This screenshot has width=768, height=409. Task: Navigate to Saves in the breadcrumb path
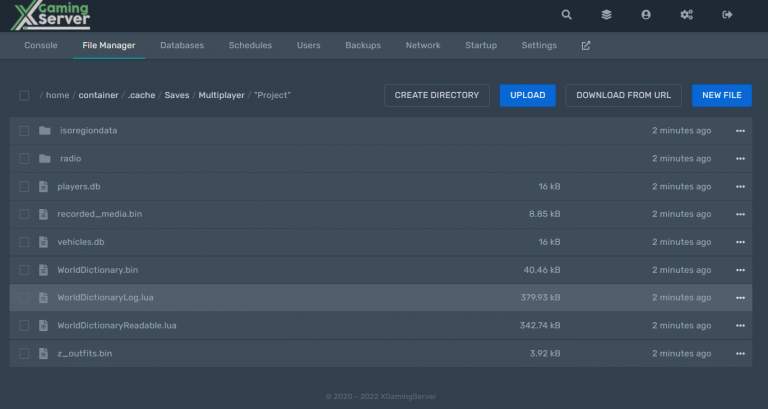point(177,96)
